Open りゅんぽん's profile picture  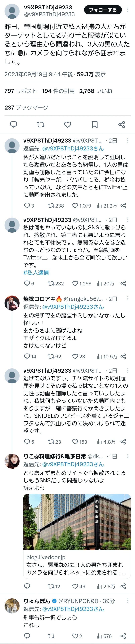12,605
